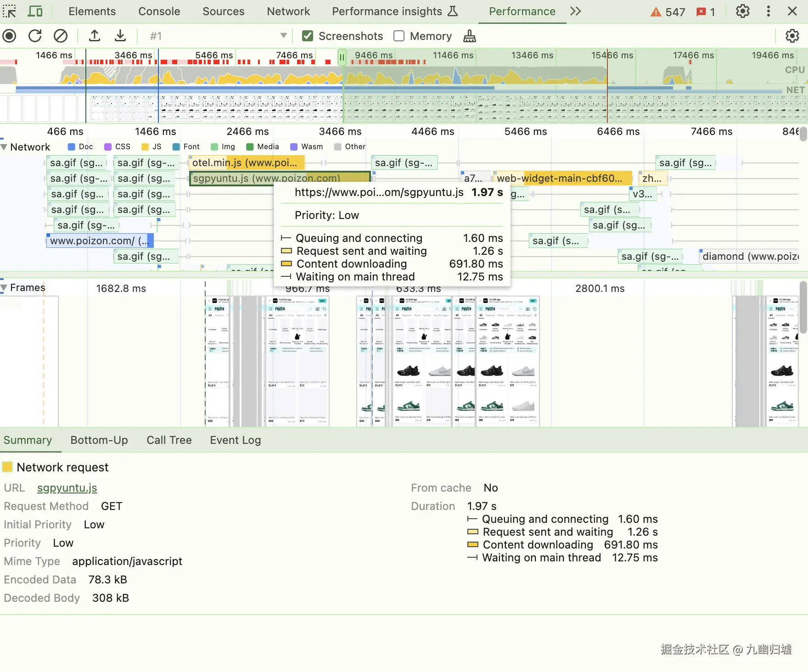The width and height of the screenshot is (808, 672).
Task: Load a profile using the upload icon
Action: point(95,36)
